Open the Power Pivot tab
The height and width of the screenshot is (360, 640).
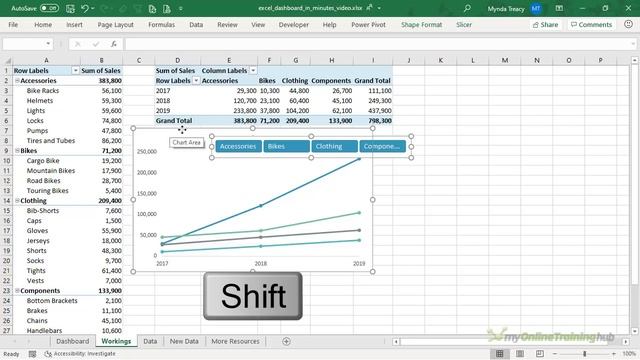[368, 24]
